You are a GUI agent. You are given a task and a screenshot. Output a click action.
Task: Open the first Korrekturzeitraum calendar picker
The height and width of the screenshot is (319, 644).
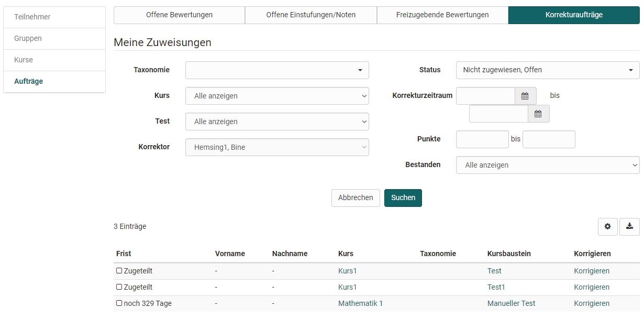(525, 95)
